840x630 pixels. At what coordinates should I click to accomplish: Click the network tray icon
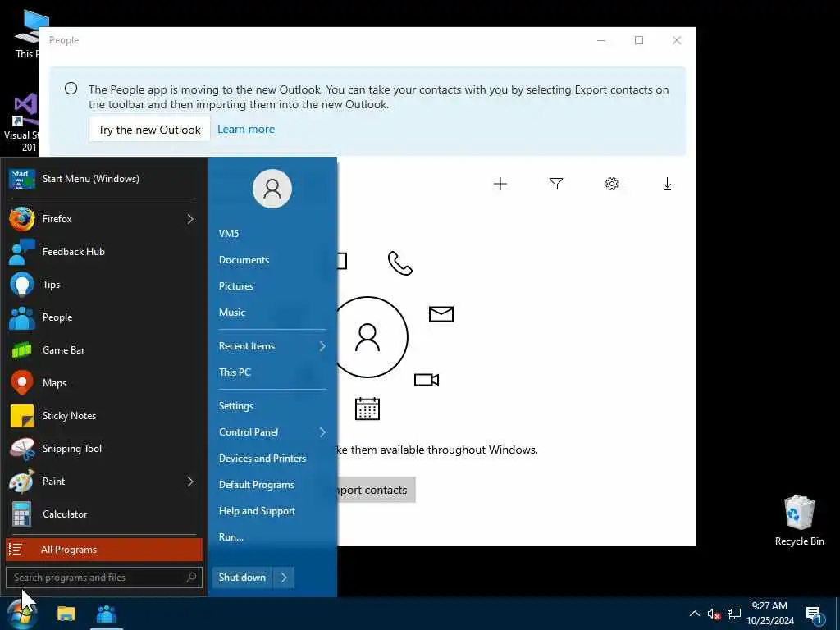[734, 614]
